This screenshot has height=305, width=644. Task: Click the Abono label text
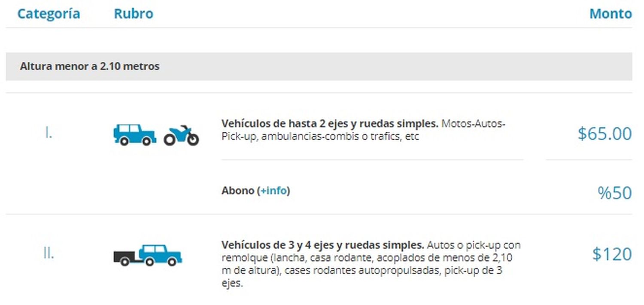pyautogui.click(x=238, y=190)
